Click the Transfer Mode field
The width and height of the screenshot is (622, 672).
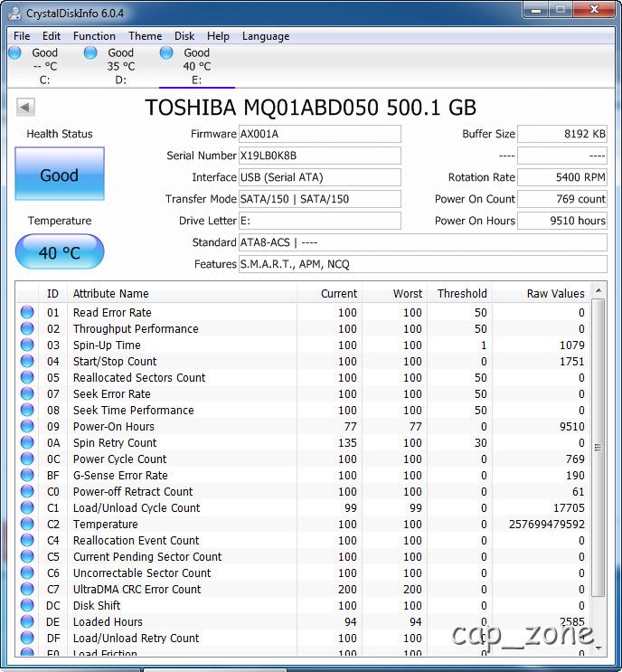point(319,199)
